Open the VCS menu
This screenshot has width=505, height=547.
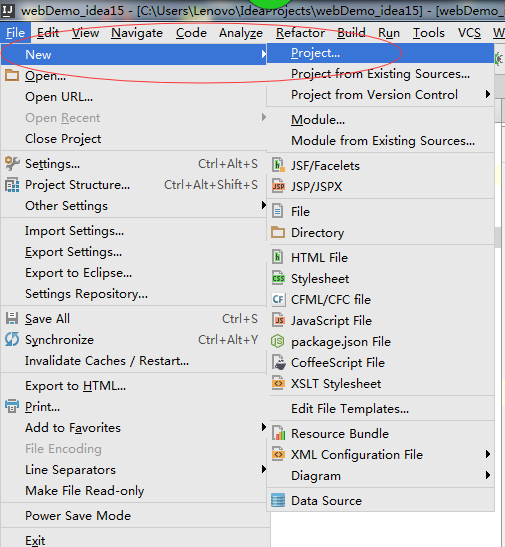[469, 33]
